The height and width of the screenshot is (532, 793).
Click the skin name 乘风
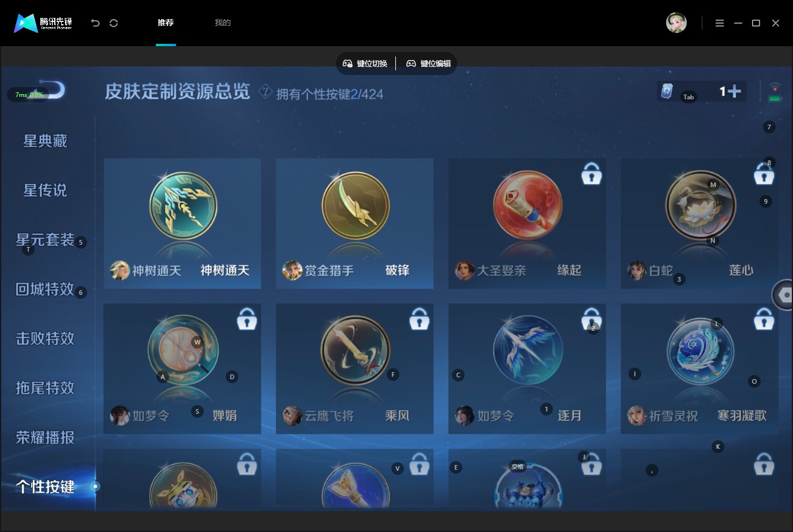click(x=397, y=416)
